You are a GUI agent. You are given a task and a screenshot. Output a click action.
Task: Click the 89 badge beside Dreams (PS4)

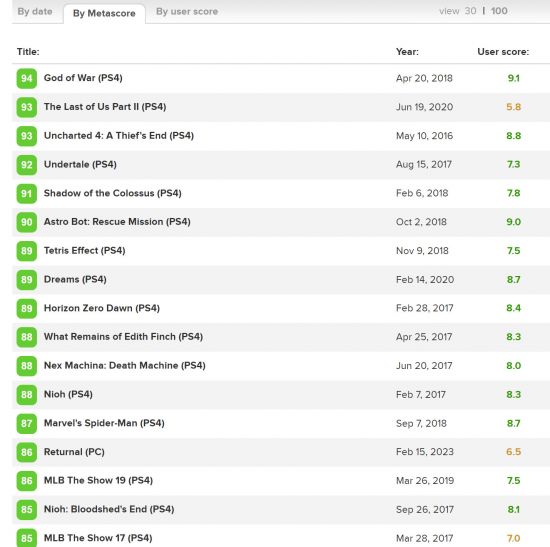tap(27, 280)
